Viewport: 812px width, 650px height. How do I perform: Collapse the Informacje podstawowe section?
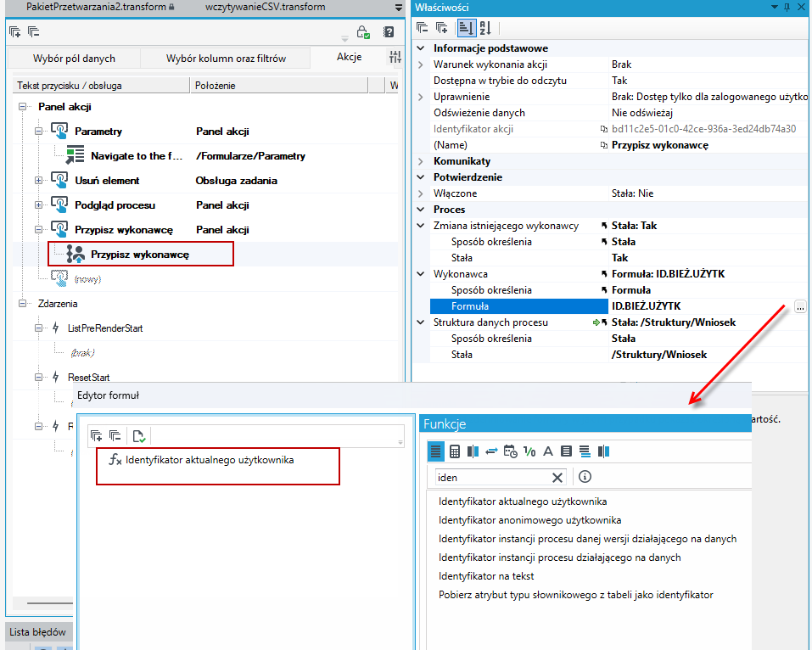click(x=421, y=48)
